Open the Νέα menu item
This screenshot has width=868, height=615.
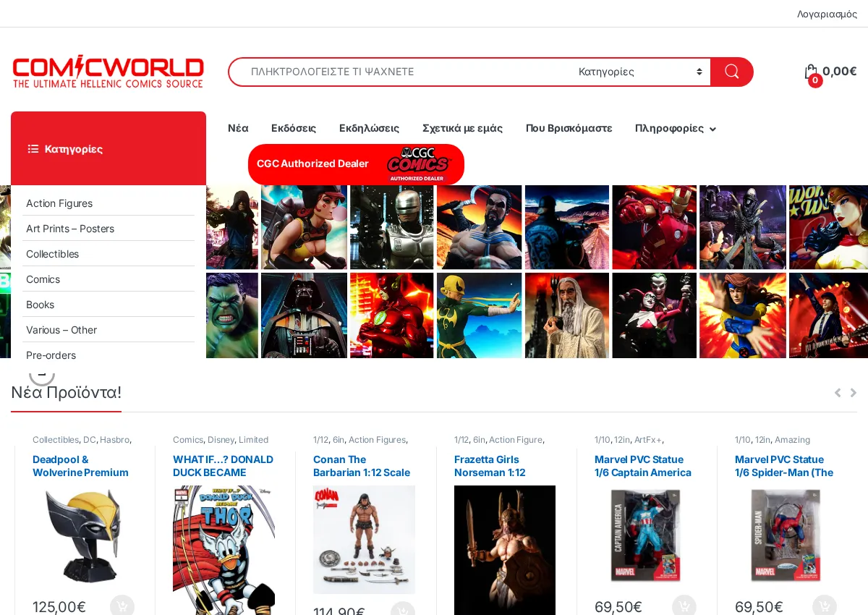click(238, 128)
